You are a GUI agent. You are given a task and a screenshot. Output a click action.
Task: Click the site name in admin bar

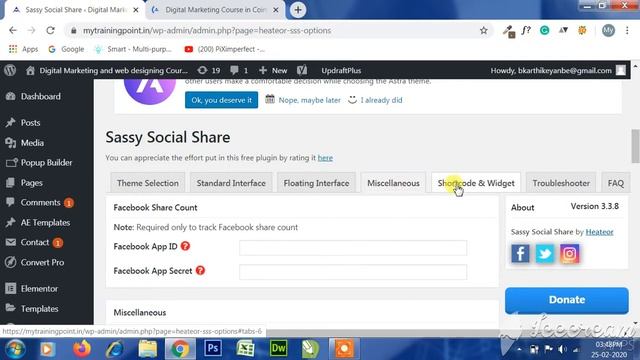[x=107, y=70]
